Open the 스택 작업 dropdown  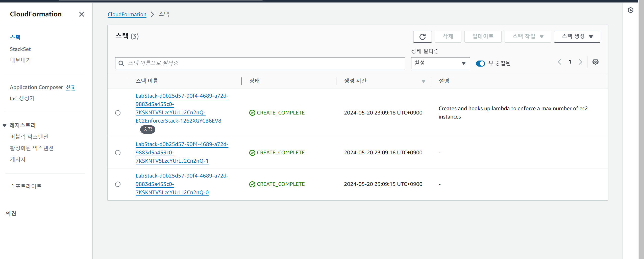527,37
